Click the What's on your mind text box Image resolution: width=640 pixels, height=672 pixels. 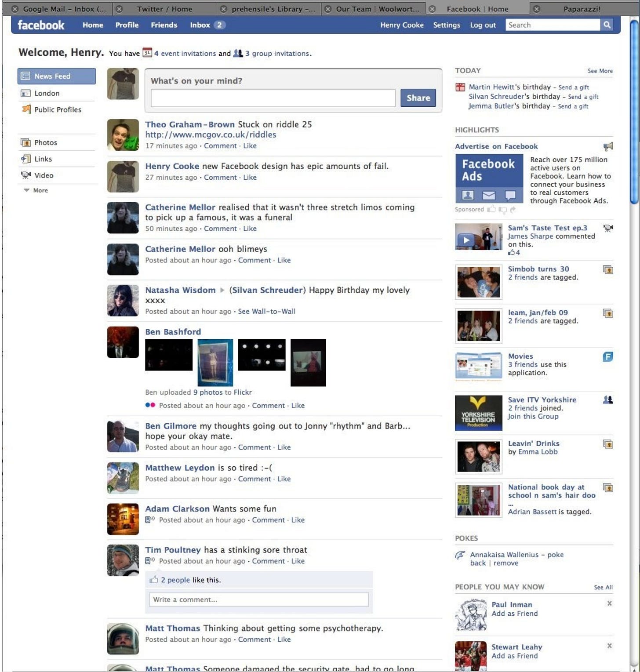coord(273,98)
